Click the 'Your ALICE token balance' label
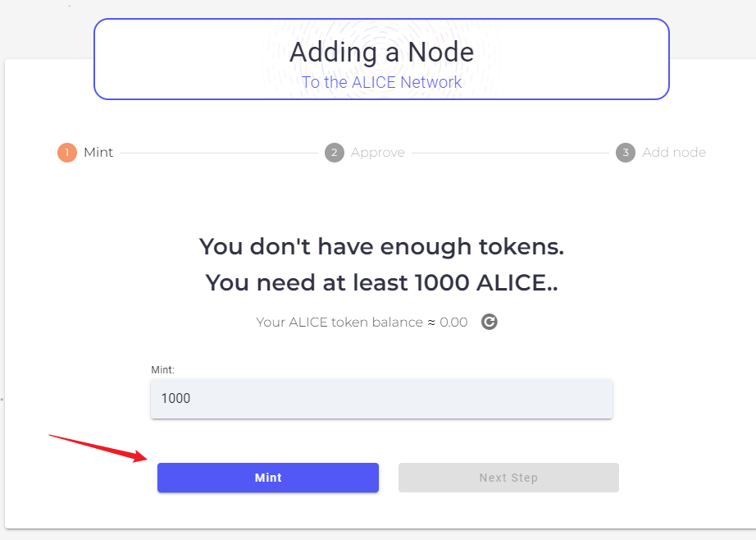756x540 pixels. [340, 323]
